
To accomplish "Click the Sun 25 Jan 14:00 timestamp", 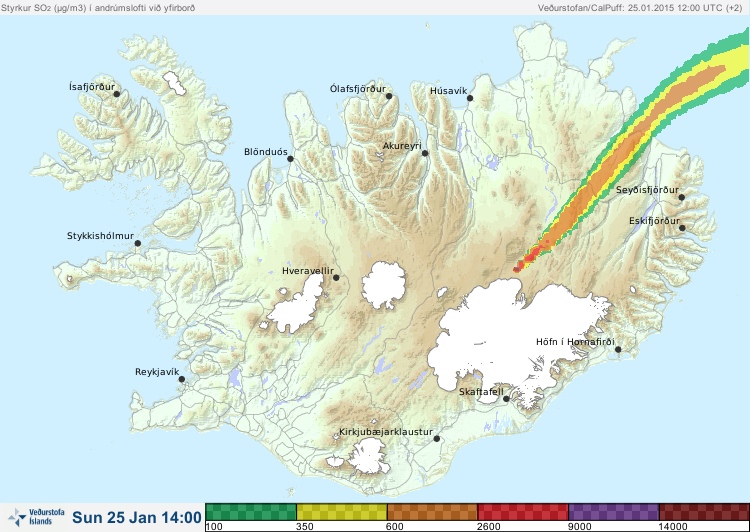I will [137, 517].
